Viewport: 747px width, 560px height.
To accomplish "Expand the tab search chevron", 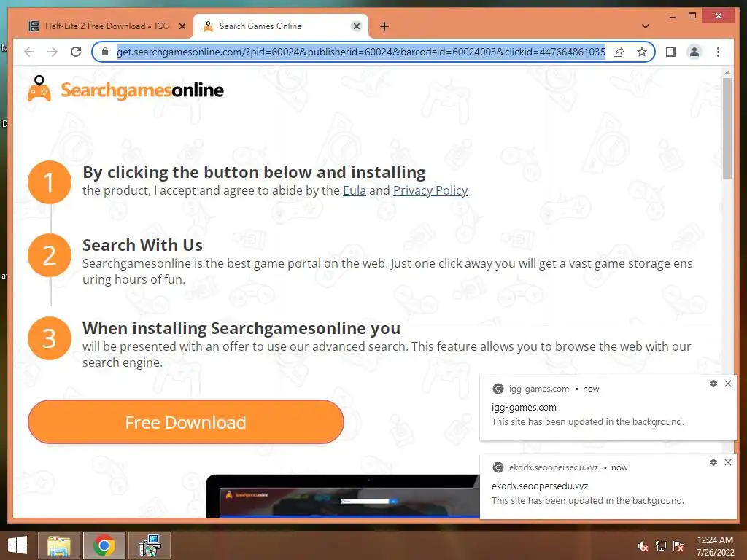I will [x=646, y=26].
